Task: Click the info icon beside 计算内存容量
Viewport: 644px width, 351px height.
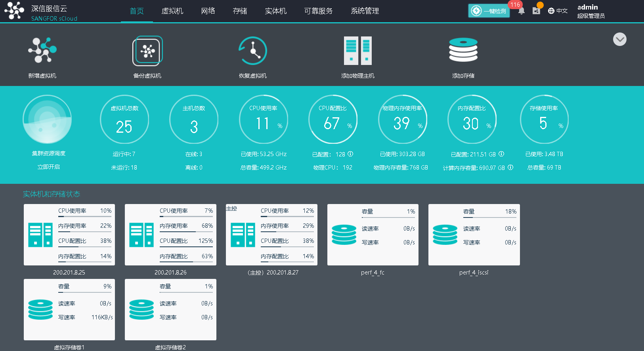Action: pos(510,168)
